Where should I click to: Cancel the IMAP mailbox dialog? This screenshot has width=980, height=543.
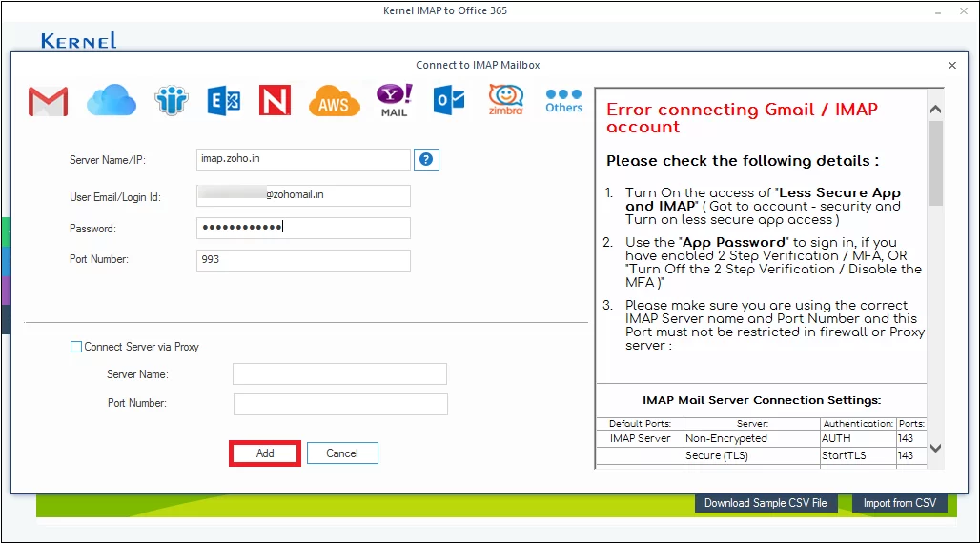342,453
